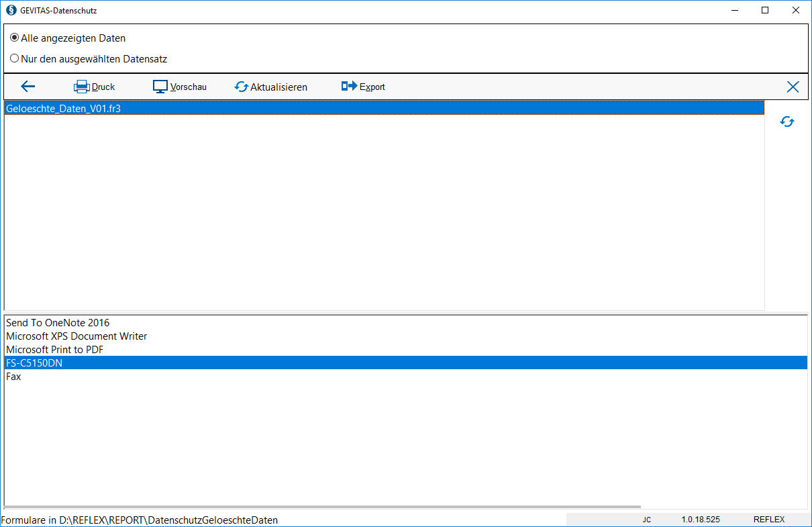
Task: Select Geloeschte_Daten_V01.fr3 form
Action: point(384,107)
